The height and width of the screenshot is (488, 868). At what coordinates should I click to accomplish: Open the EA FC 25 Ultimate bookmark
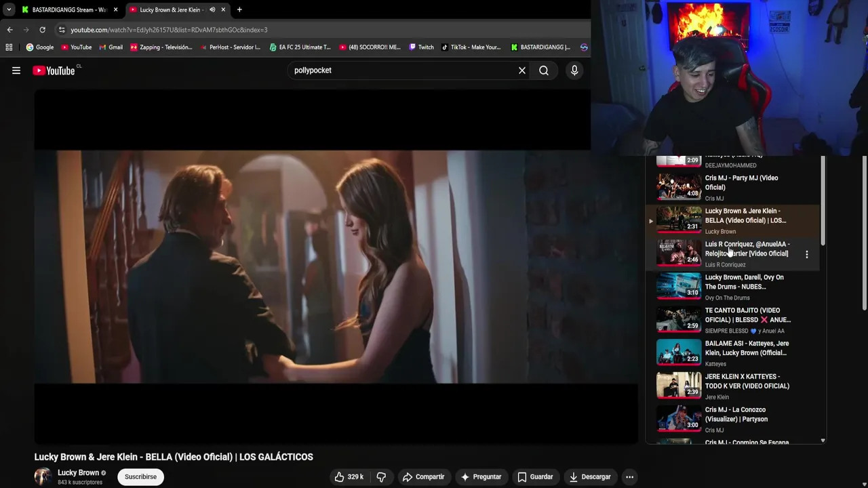[x=300, y=47]
